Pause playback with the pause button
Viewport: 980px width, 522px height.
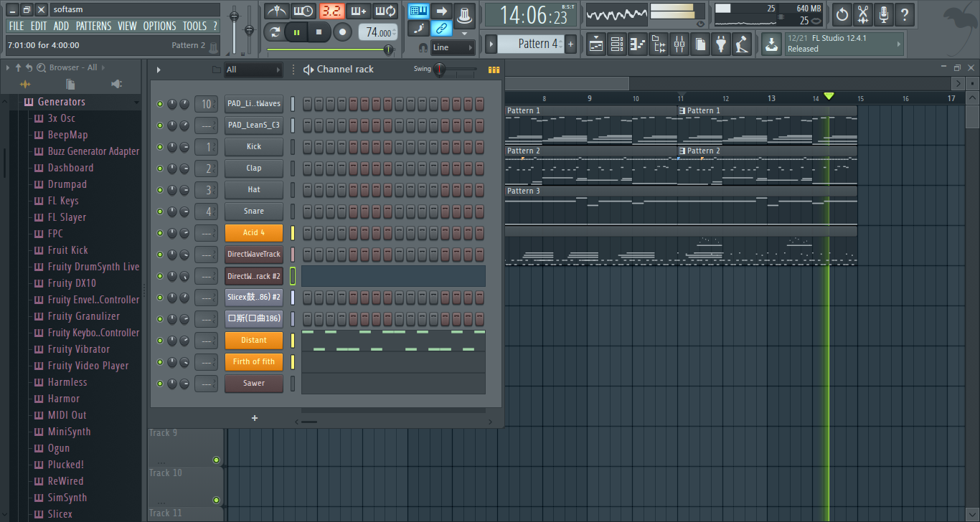(296, 32)
